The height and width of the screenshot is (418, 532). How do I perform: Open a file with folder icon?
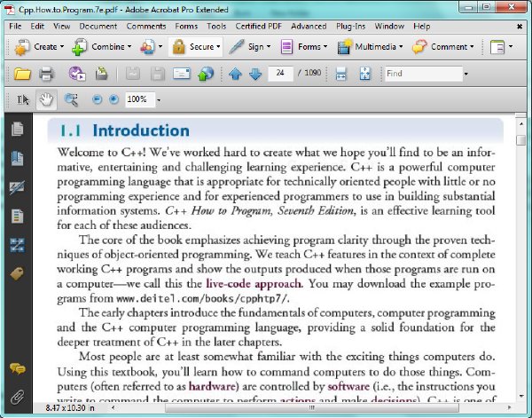click(22, 74)
